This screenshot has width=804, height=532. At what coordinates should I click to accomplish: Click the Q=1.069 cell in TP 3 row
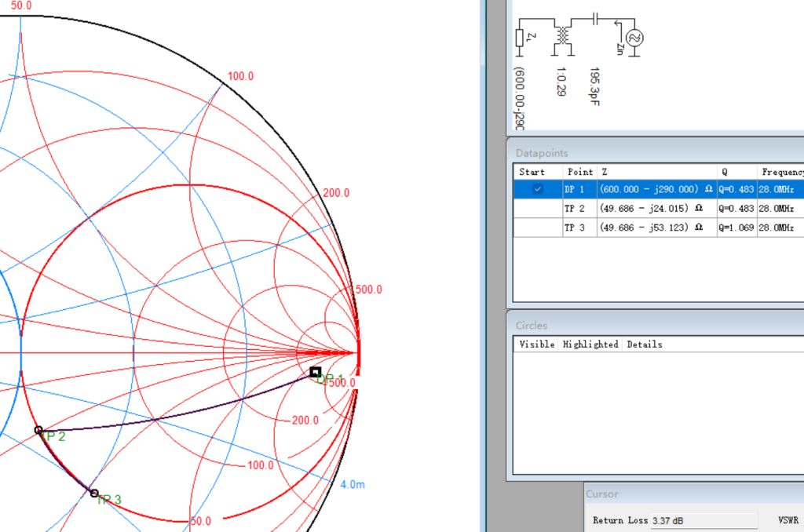[736, 228]
